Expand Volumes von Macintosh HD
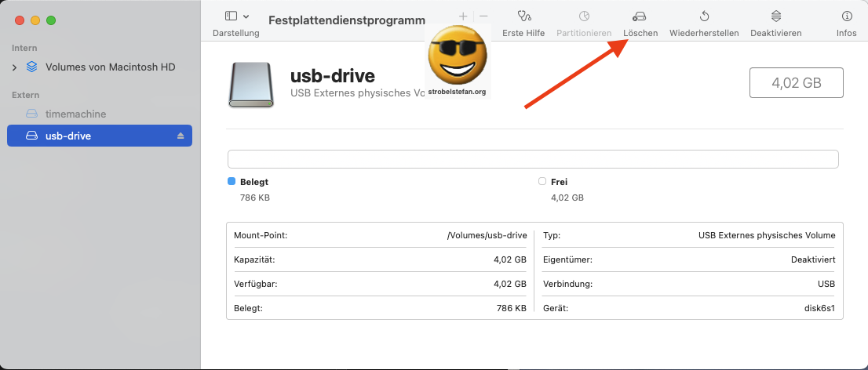 (14, 67)
